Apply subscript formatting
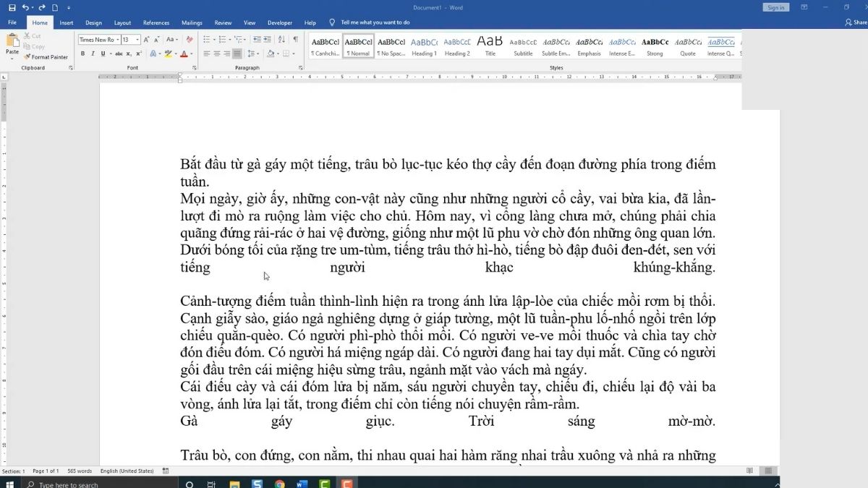Screen dimensions: 868x488 tap(129, 53)
